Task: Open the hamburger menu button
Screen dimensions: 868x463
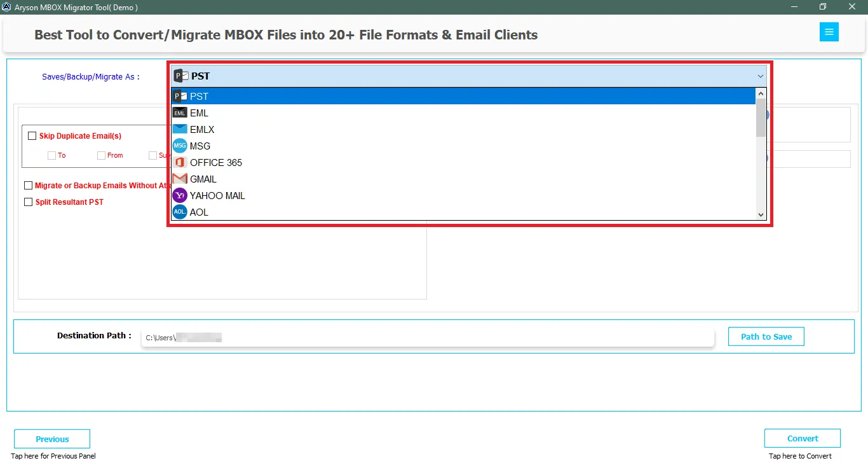Action: pyautogui.click(x=829, y=32)
